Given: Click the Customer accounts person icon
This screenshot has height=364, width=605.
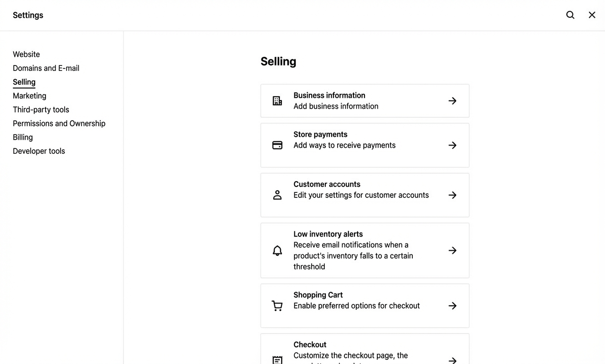Looking at the screenshot, I should pyautogui.click(x=277, y=195).
